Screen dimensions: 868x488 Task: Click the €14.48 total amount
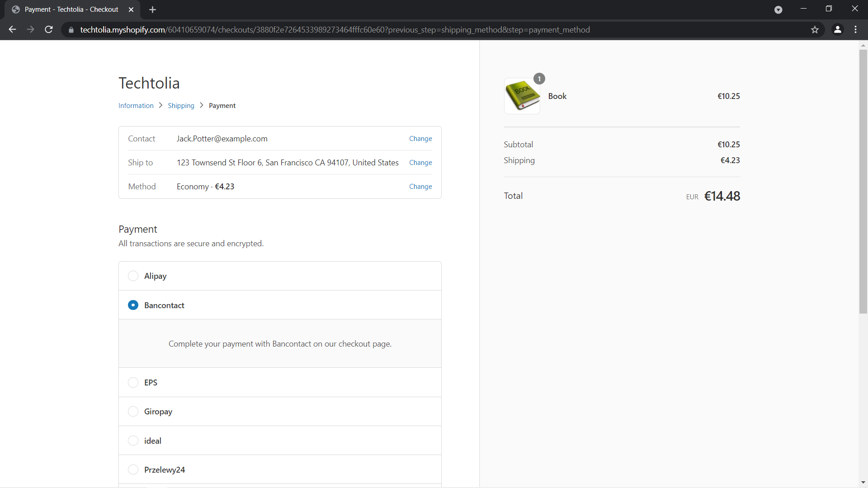[x=722, y=196]
